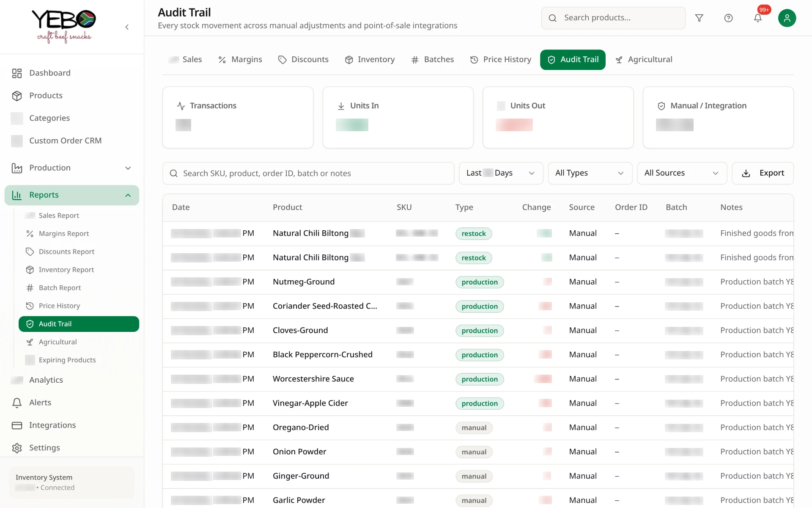Switch to the Inventory tab
The image size is (812, 508).
[x=370, y=60]
